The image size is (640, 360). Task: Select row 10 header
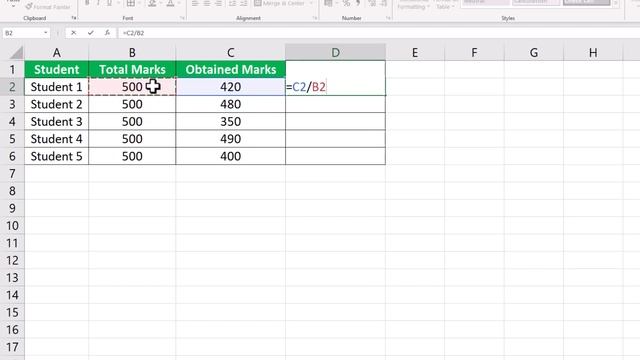(x=12, y=225)
